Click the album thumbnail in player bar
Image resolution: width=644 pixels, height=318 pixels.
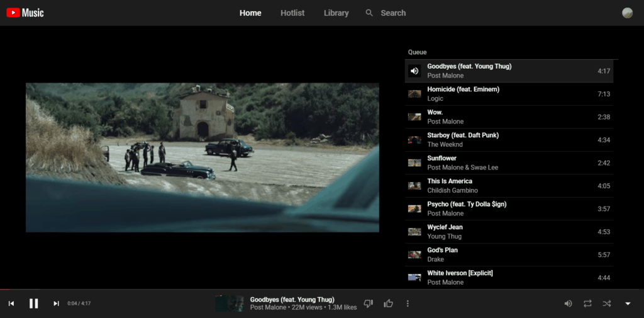229,304
